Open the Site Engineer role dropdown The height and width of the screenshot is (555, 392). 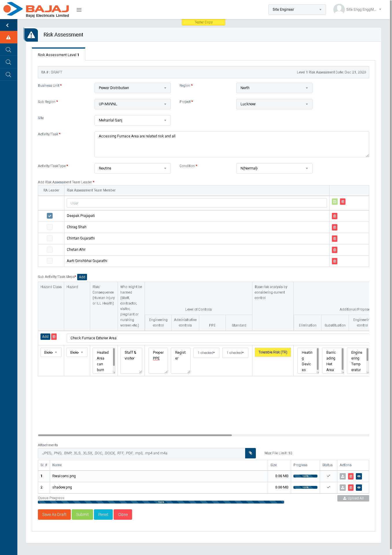[x=297, y=10]
